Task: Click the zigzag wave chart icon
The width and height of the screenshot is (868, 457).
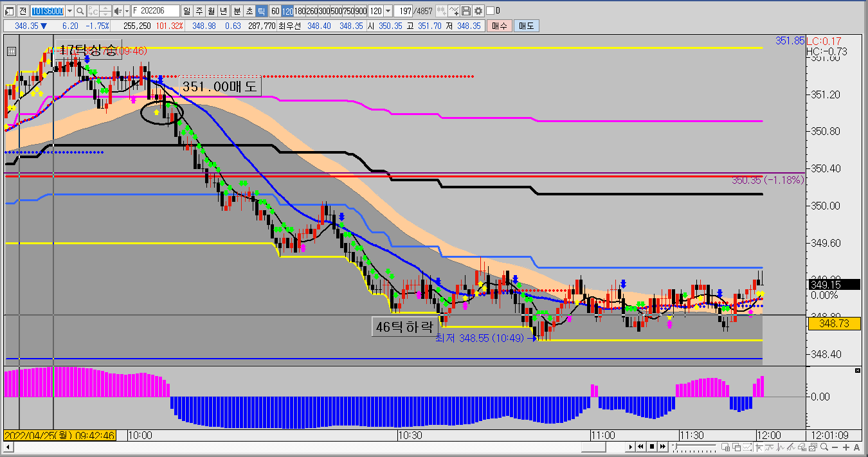Action: click(x=780, y=447)
